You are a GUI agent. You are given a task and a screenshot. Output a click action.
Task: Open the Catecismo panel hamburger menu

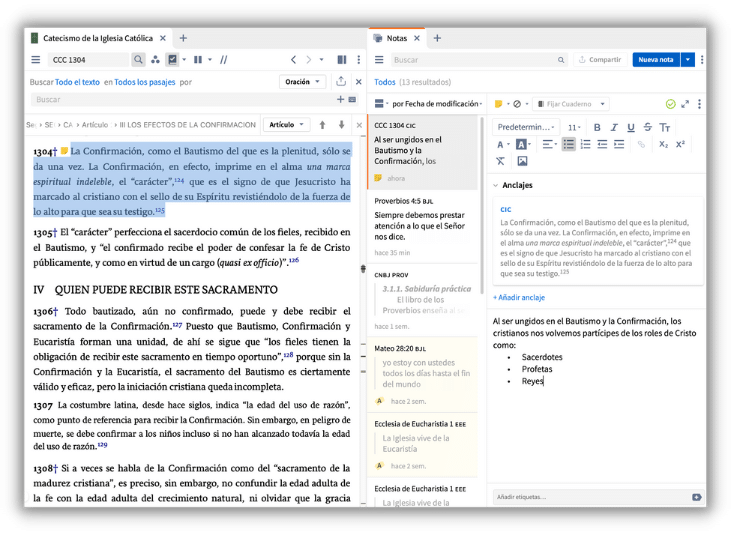35,60
